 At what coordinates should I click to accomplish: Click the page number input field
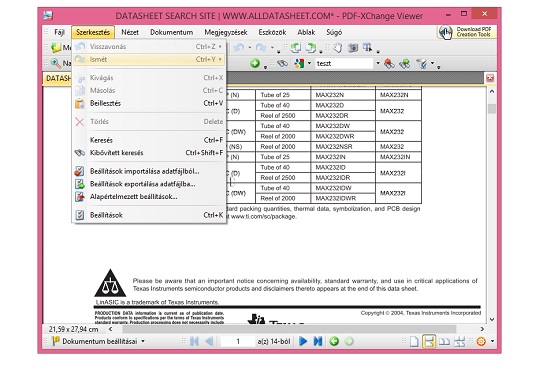(238, 341)
